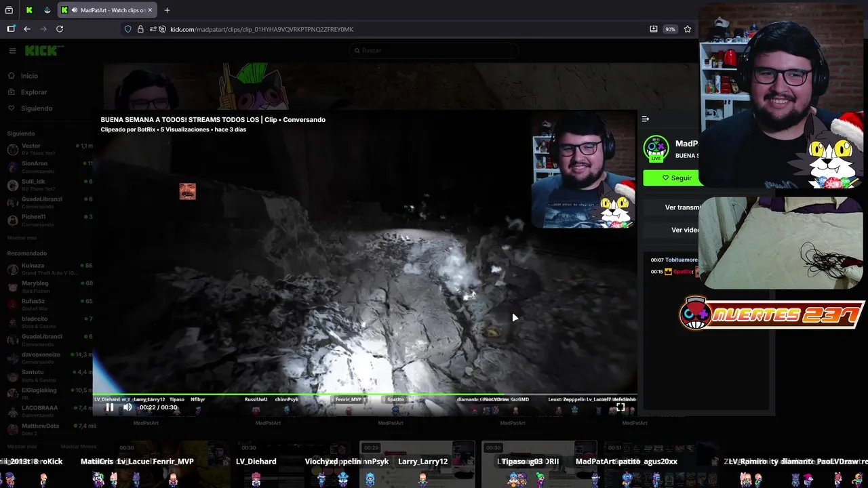Toggle the Firefox sidebar button
This screenshot has width=868, height=488.
pyautogui.click(x=11, y=29)
